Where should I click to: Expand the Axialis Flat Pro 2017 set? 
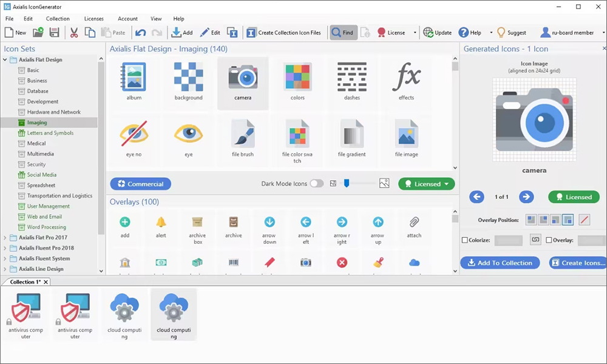pyautogui.click(x=4, y=238)
